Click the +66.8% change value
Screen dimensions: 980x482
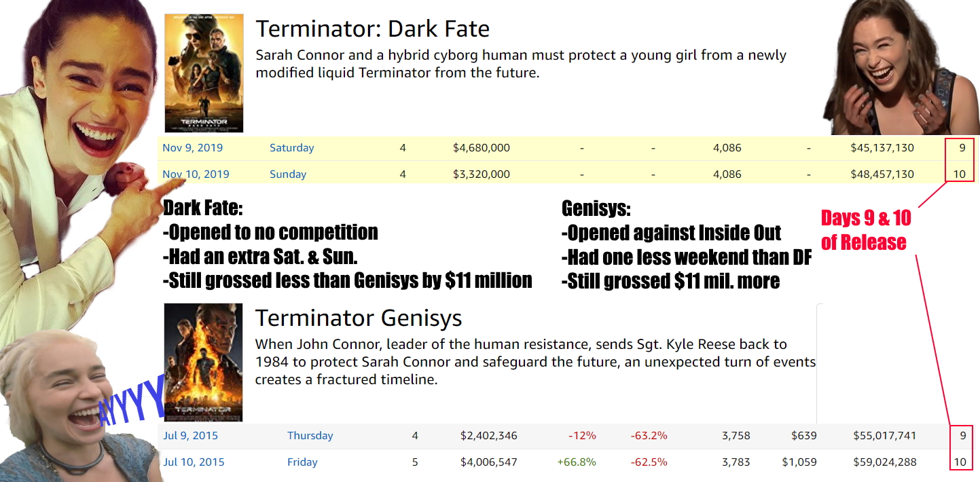point(577,462)
